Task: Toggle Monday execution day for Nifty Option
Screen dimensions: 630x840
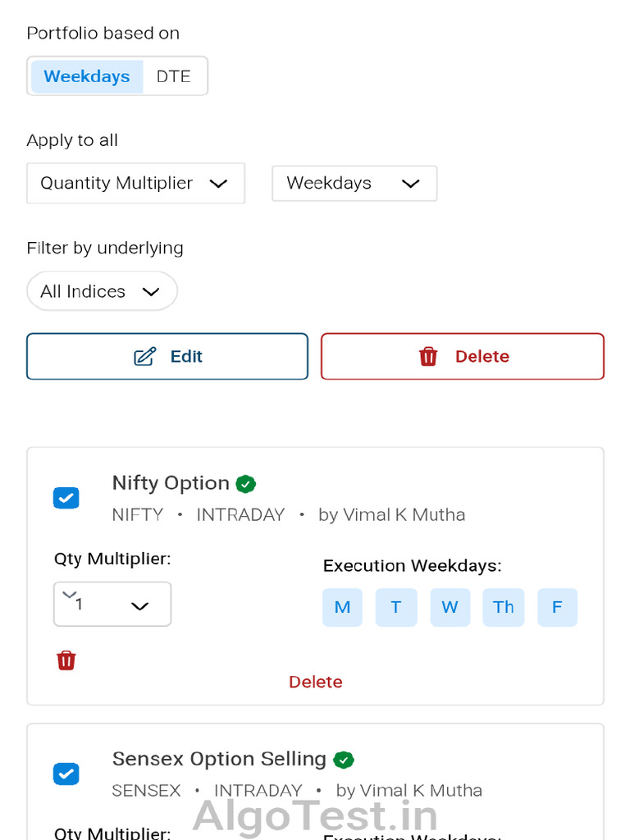Action: (x=342, y=607)
